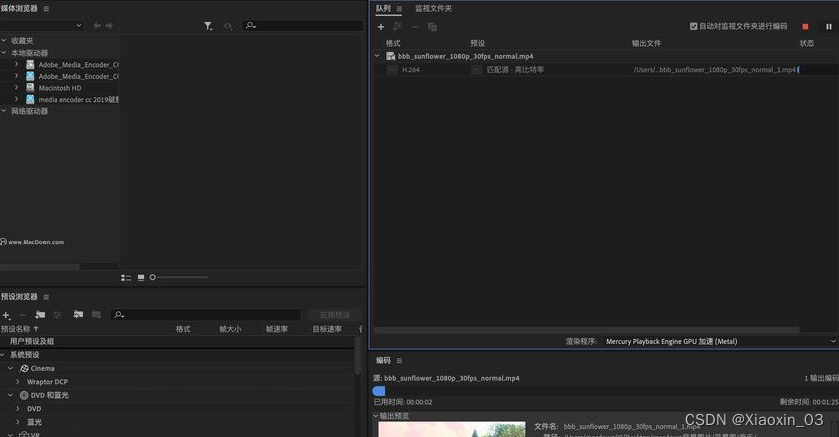Switch Media Browser to thumbnail view
The width and height of the screenshot is (839, 437).
[x=141, y=278]
